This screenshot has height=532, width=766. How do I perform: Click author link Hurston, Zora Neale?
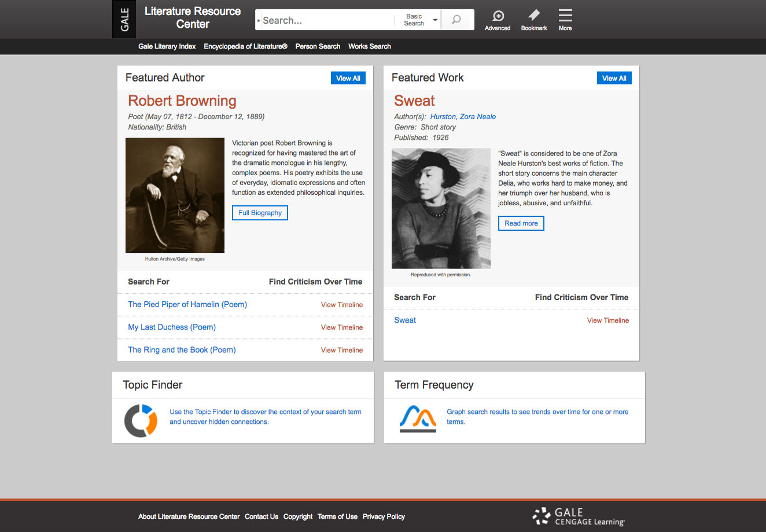point(463,116)
